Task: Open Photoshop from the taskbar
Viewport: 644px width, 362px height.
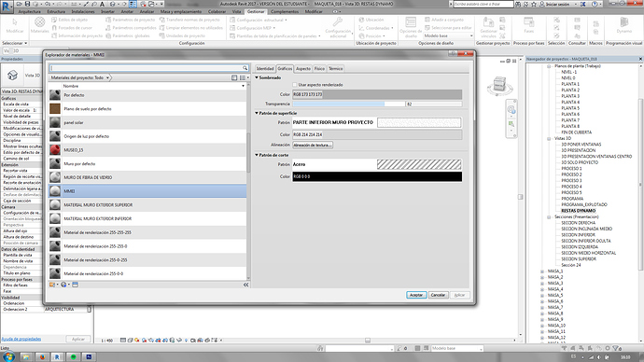Action: click(89, 356)
